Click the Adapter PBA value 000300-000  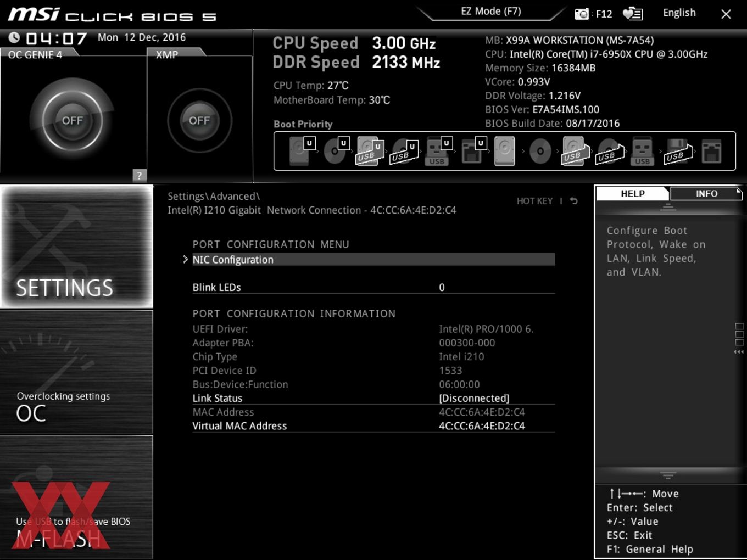pos(467,343)
